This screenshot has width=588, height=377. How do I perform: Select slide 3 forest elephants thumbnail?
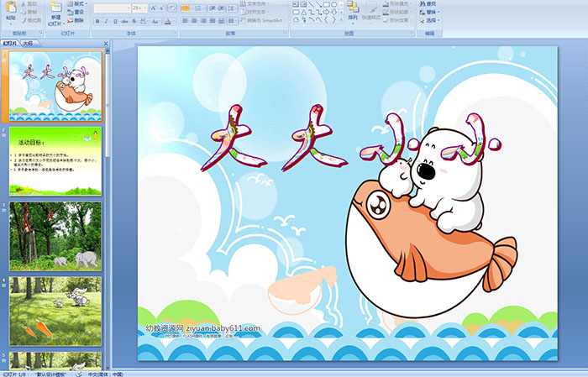click(x=55, y=236)
